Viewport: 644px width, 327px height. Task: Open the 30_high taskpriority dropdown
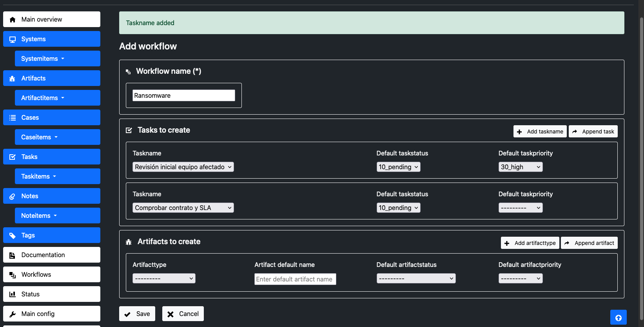point(520,167)
